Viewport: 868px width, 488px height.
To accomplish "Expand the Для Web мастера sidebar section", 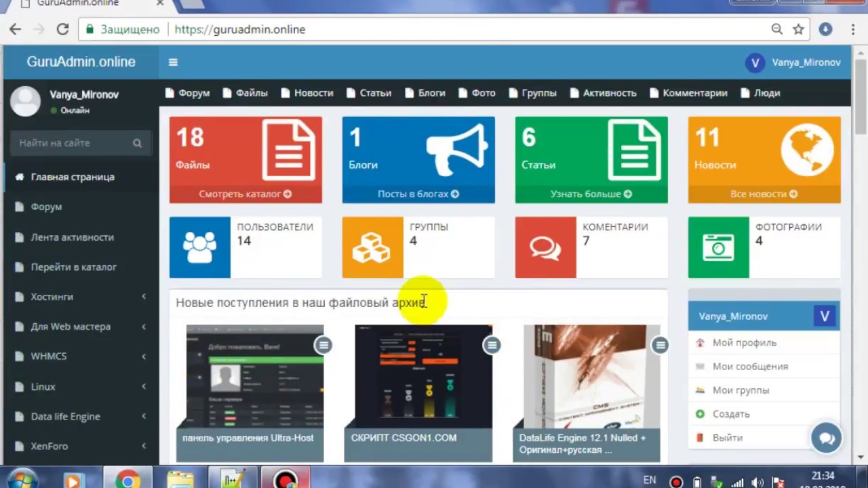I will 80,327.
